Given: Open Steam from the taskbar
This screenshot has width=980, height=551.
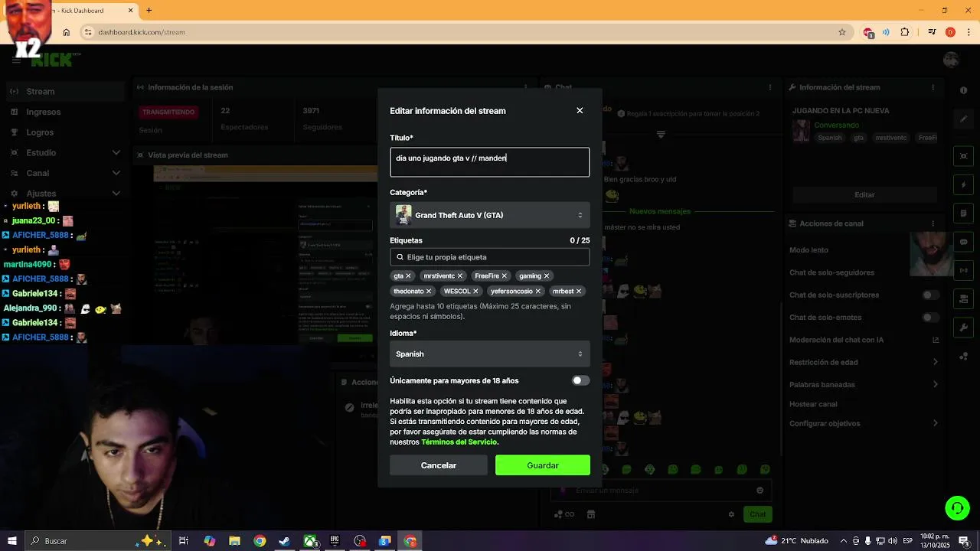Looking at the screenshot, I should click(285, 541).
